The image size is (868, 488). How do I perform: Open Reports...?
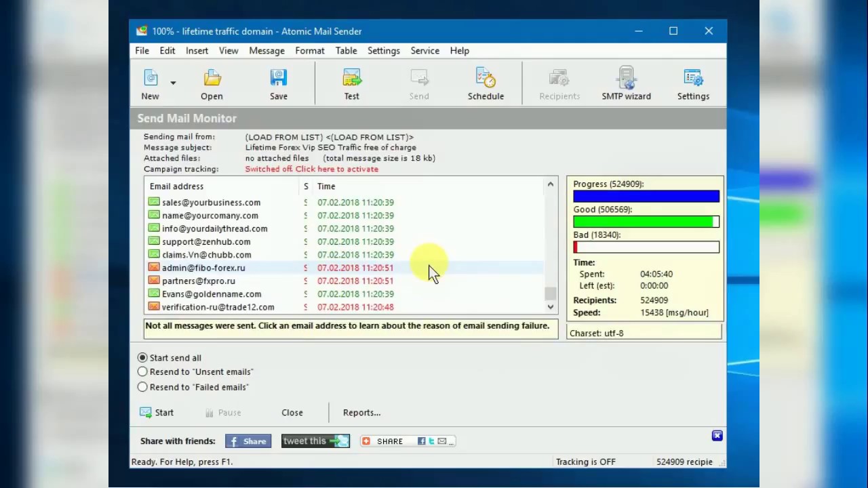[x=361, y=413]
